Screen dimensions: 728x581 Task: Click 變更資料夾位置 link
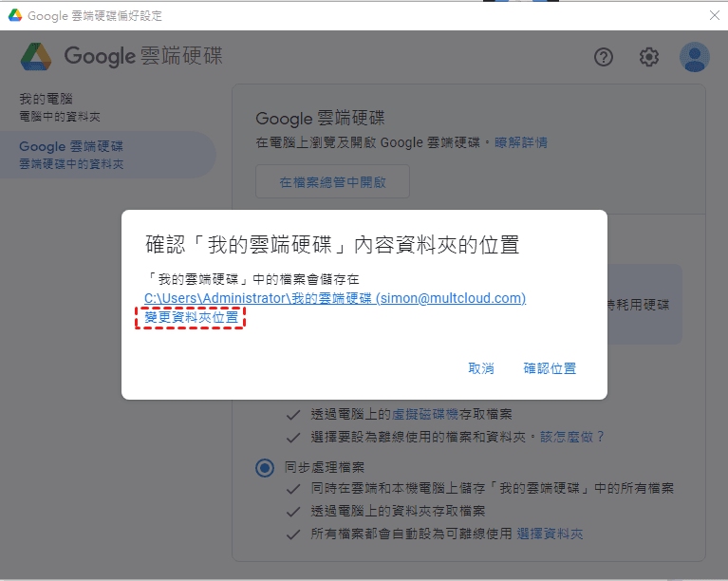pos(192,317)
